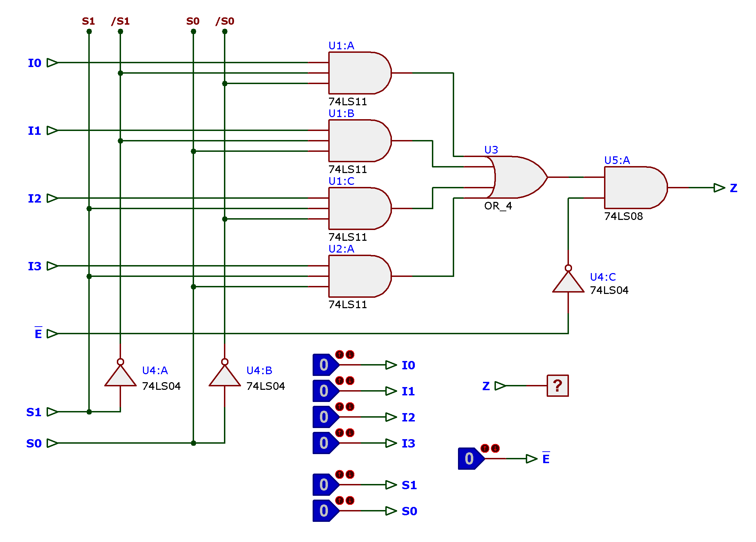Click the S0 bus label at top
Image resolution: width=756 pixels, height=542 pixels.
click(x=193, y=21)
